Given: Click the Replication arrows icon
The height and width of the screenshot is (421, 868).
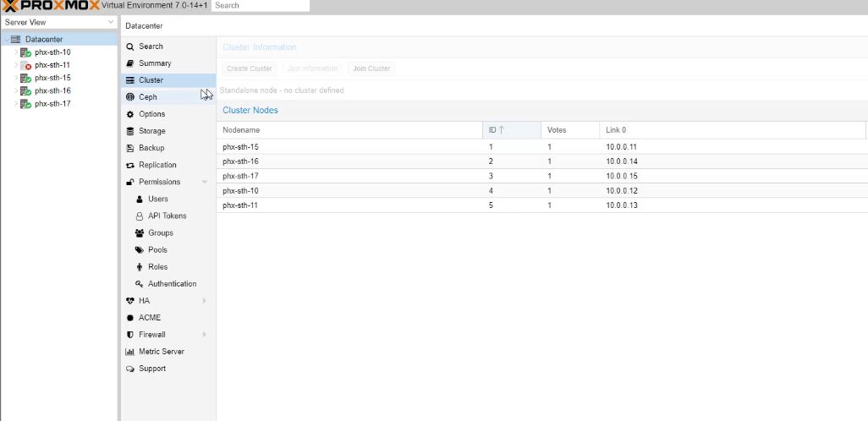Looking at the screenshot, I should click(x=130, y=165).
